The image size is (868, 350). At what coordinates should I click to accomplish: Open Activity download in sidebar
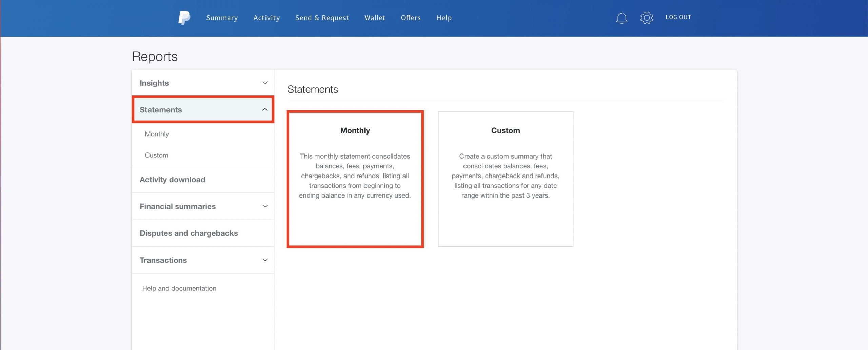pos(172,180)
